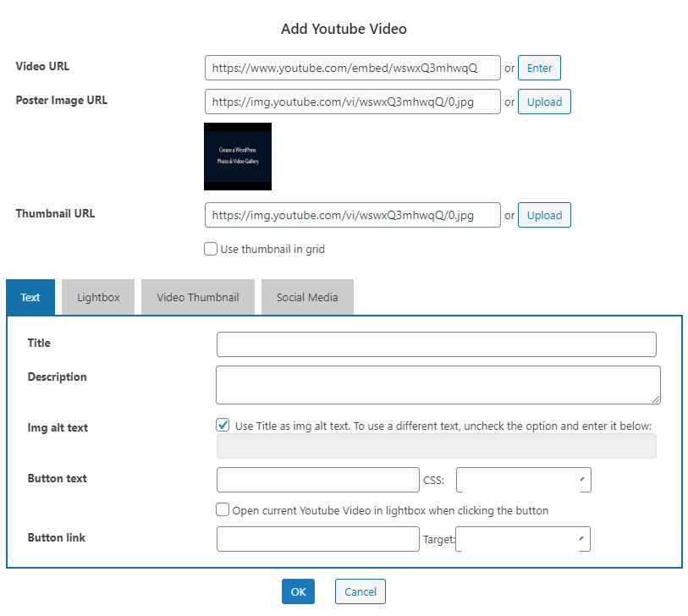Open the button CSS dropdown
The height and width of the screenshot is (616, 688).
point(523,480)
